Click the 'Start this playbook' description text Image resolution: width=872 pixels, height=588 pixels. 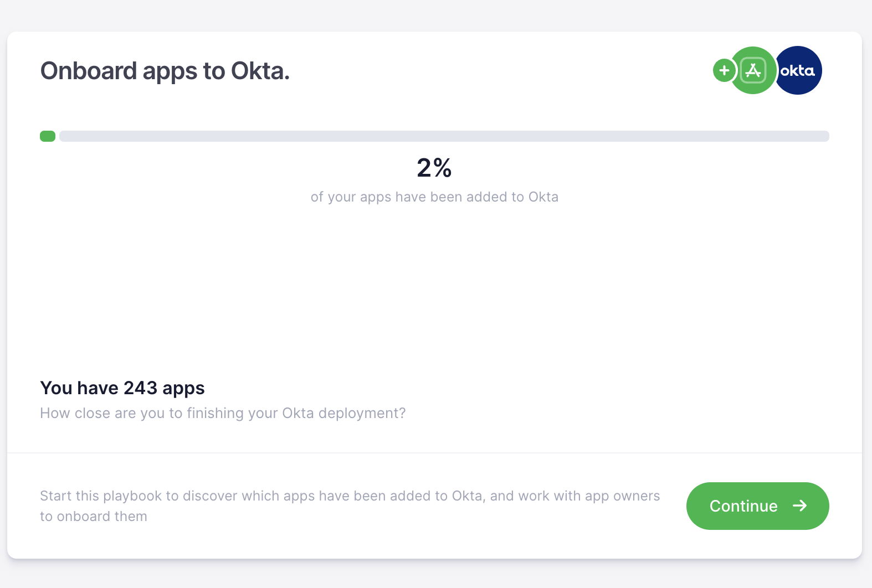[x=350, y=496]
